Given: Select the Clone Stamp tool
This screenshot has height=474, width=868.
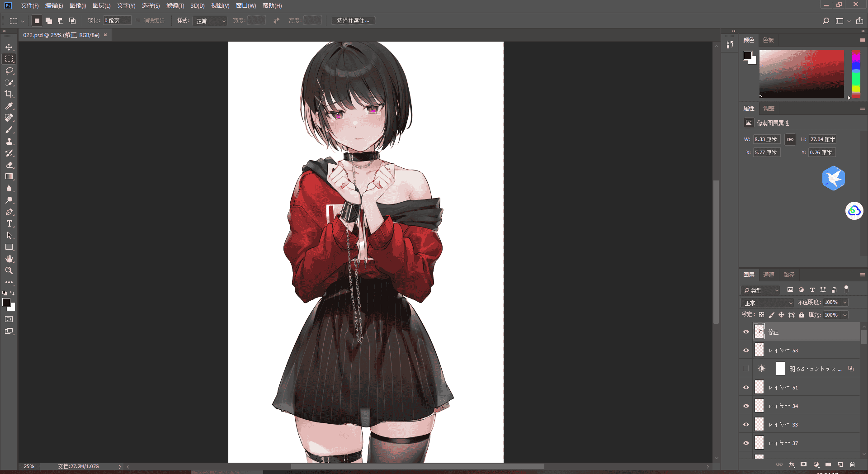Looking at the screenshot, I should 9,141.
